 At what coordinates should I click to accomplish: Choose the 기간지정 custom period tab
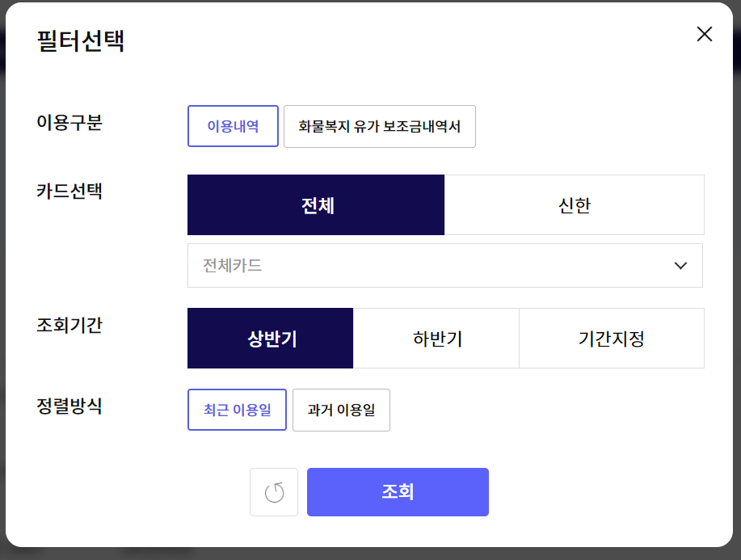(x=612, y=339)
